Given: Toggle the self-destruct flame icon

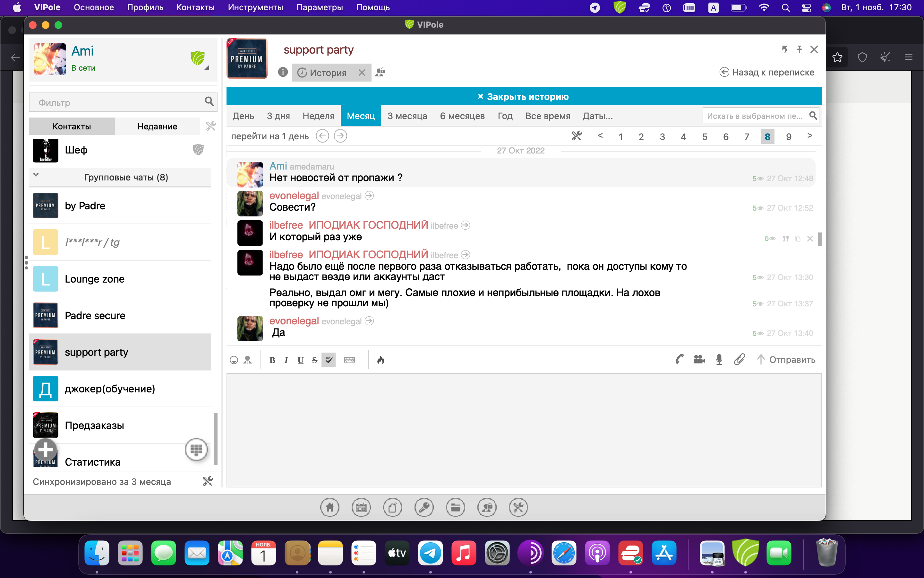Looking at the screenshot, I should click(x=381, y=360).
